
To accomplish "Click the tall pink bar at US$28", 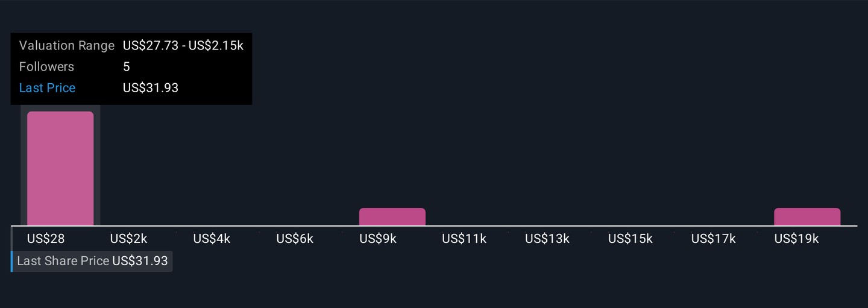I will [60, 169].
